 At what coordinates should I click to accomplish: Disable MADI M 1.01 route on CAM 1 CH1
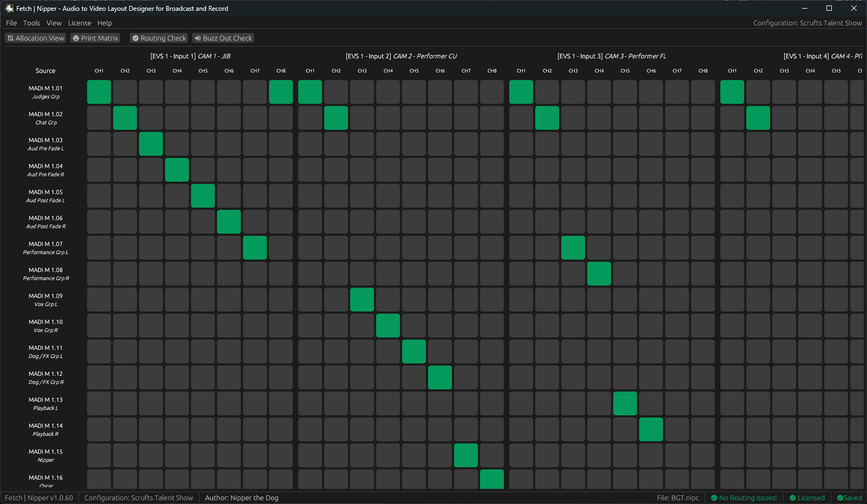99,92
